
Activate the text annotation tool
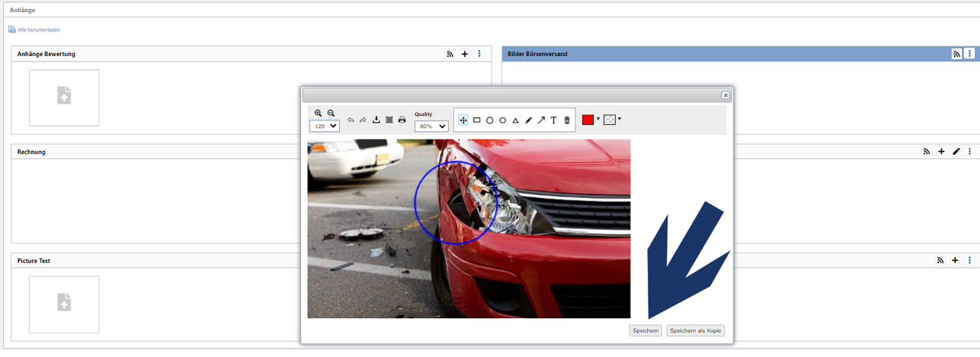tap(554, 120)
